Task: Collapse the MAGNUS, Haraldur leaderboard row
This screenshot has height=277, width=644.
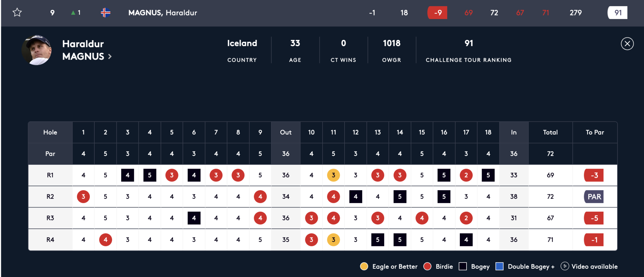Action: 322,13
